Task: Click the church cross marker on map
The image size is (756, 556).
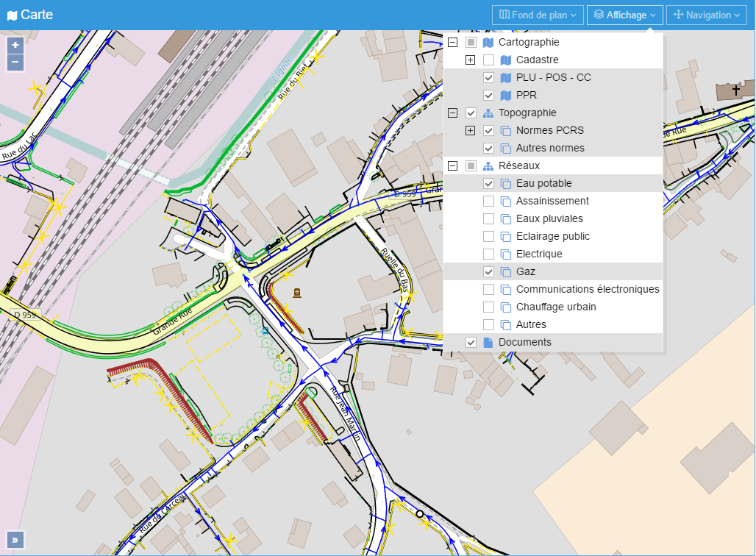Action: click(736, 90)
